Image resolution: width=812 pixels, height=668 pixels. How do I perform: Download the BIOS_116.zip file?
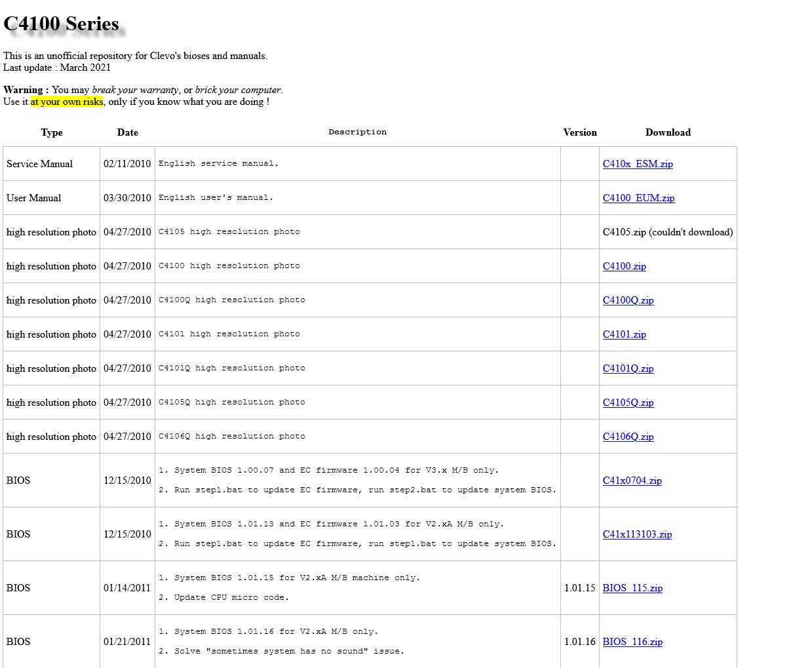pyautogui.click(x=632, y=642)
